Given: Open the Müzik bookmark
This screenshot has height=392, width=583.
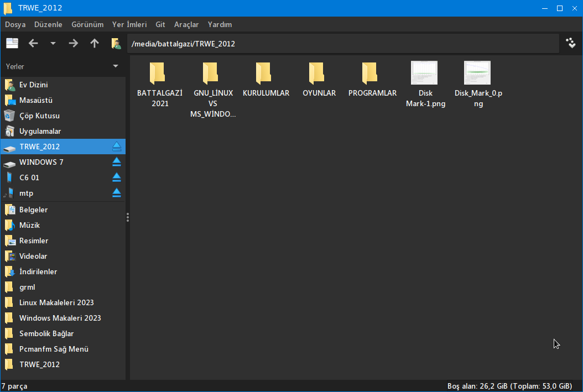Looking at the screenshot, I should coord(63,225).
